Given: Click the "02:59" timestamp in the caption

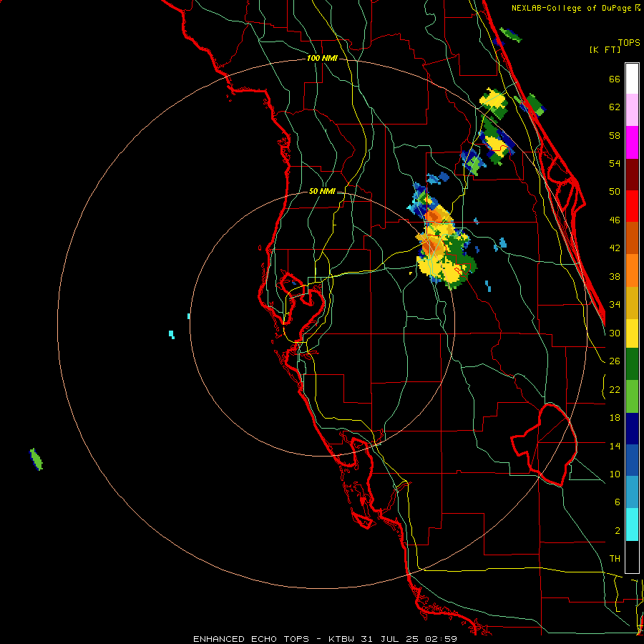Looking at the screenshot, I should coord(442,639).
